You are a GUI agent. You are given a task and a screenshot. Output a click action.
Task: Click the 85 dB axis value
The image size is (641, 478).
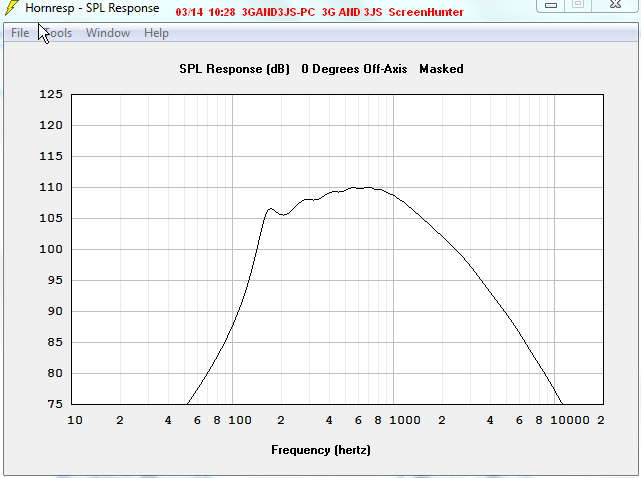tap(55, 342)
